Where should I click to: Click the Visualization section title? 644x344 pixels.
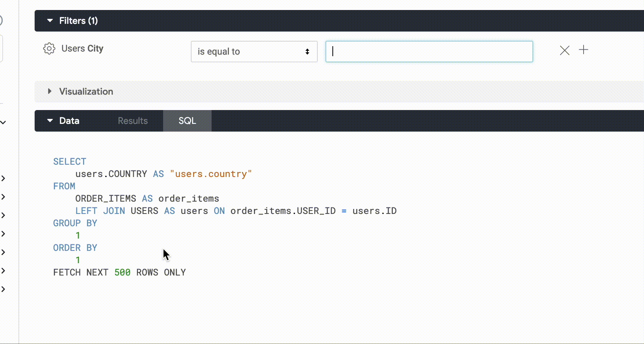(x=86, y=92)
